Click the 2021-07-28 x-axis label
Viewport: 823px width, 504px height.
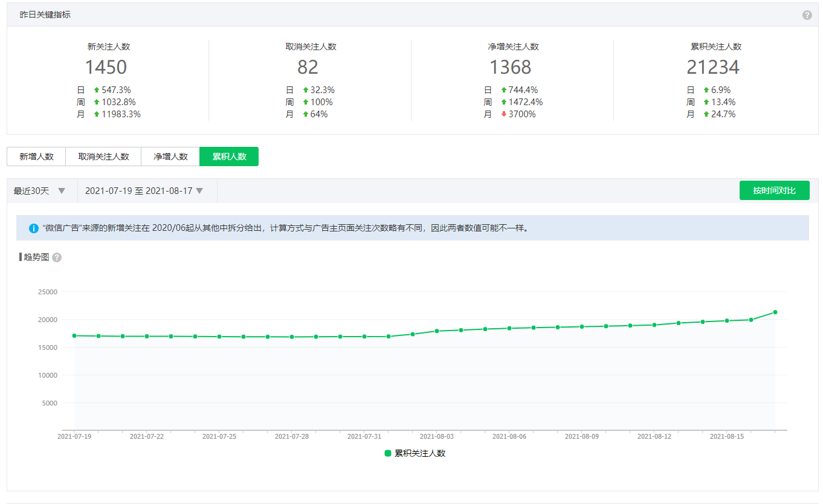[292, 436]
